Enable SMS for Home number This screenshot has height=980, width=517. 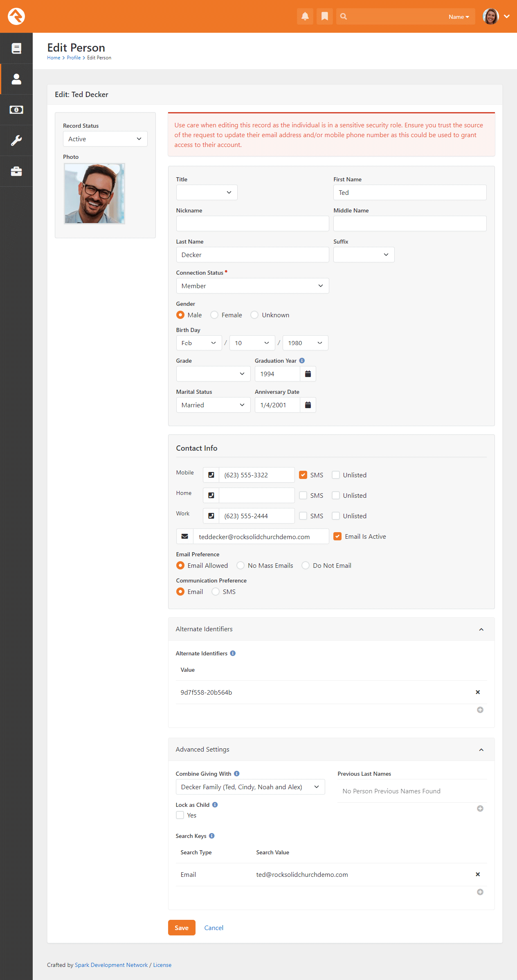point(303,495)
